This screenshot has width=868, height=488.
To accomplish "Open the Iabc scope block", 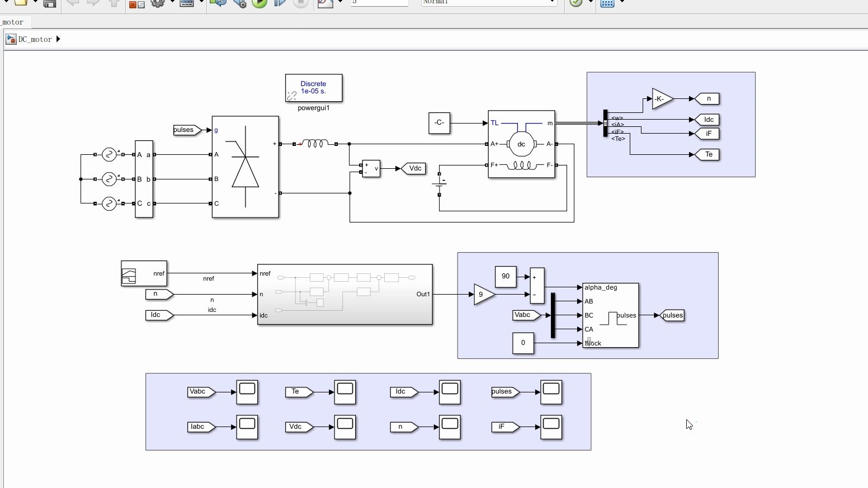I will [247, 427].
